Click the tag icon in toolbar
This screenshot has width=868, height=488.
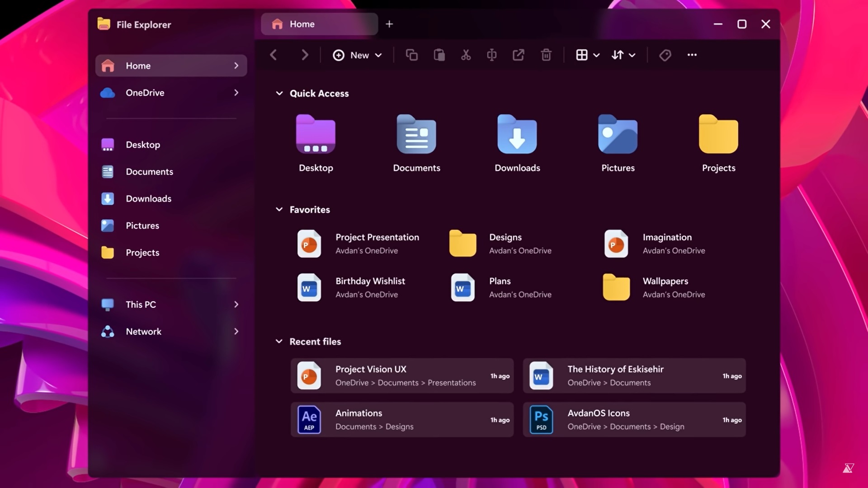tap(665, 55)
